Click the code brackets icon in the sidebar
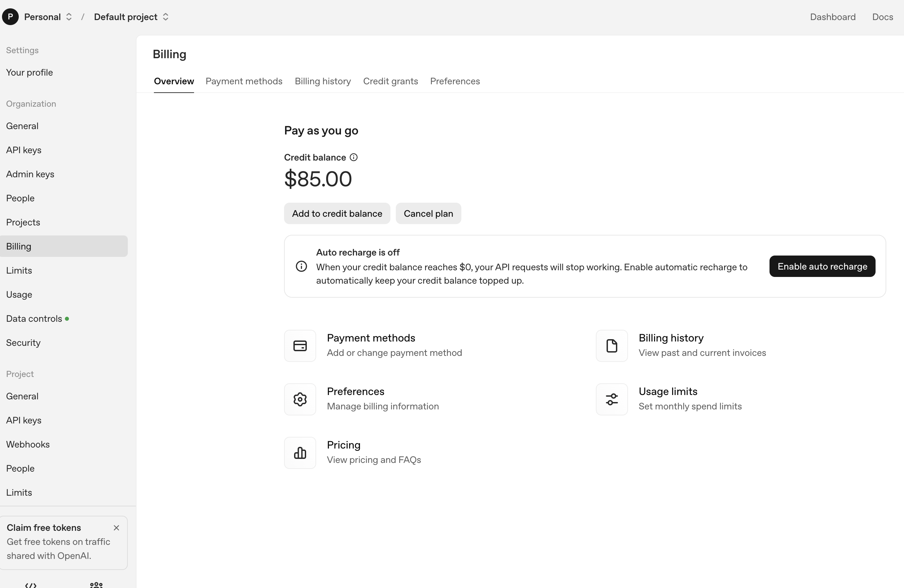The image size is (904, 588). click(x=31, y=585)
